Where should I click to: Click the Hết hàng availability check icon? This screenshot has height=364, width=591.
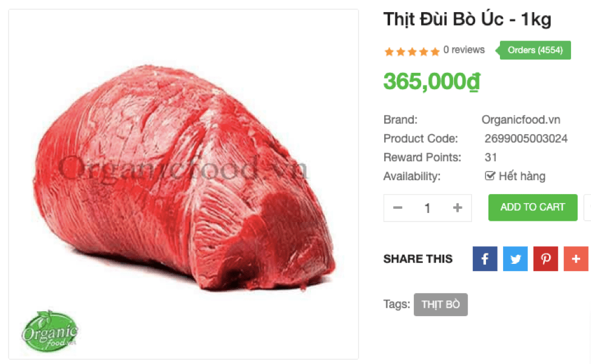pyautogui.click(x=490, y=175)
